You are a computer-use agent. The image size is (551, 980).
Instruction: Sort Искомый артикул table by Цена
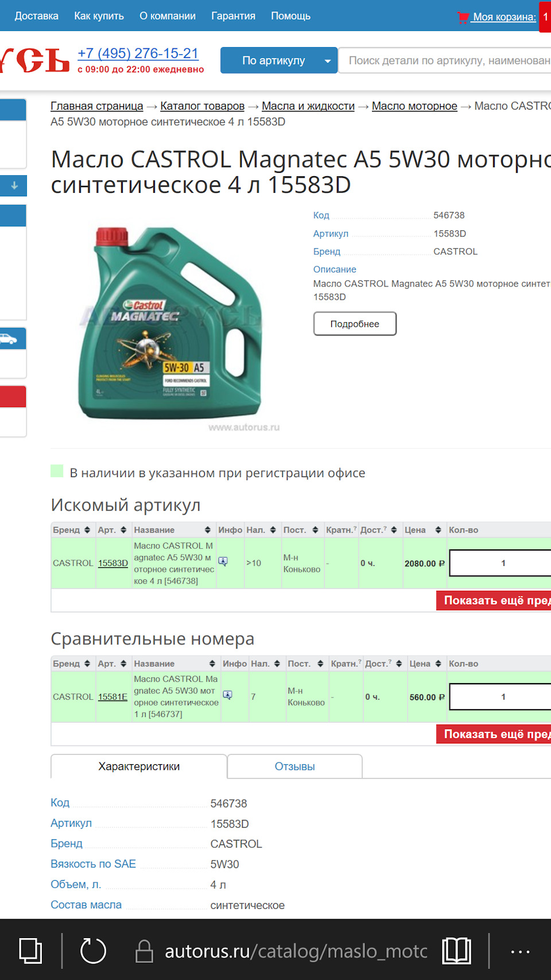pos(438,530)
